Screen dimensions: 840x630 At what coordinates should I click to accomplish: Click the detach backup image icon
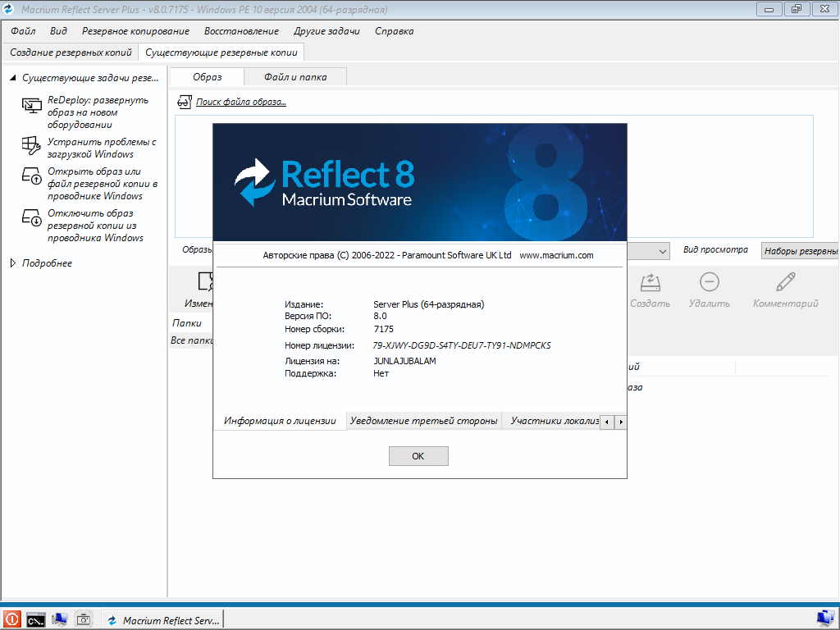tap(31, 218)
